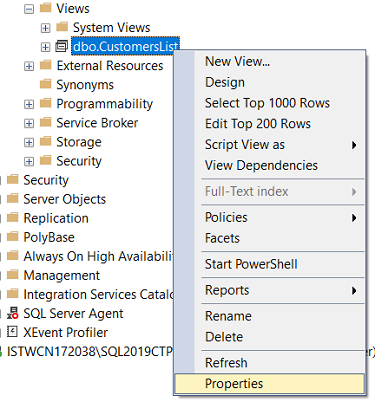Viewport: 375px width, 402px height.
Task: Choose Edit Top 200 Rows
Action: click(x=269, y=124)
